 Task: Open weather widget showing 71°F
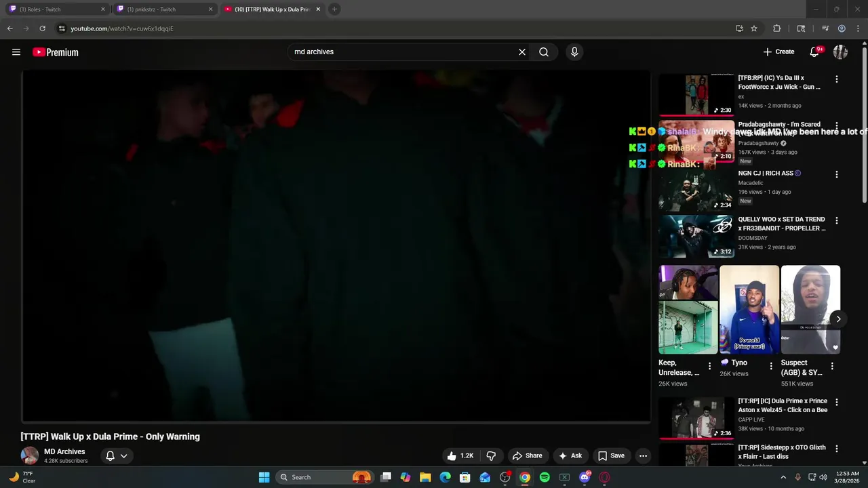(x=22, y=477)
